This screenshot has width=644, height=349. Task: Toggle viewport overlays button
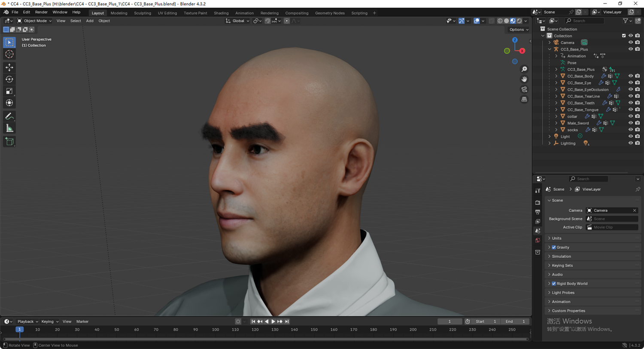(477, 21)
